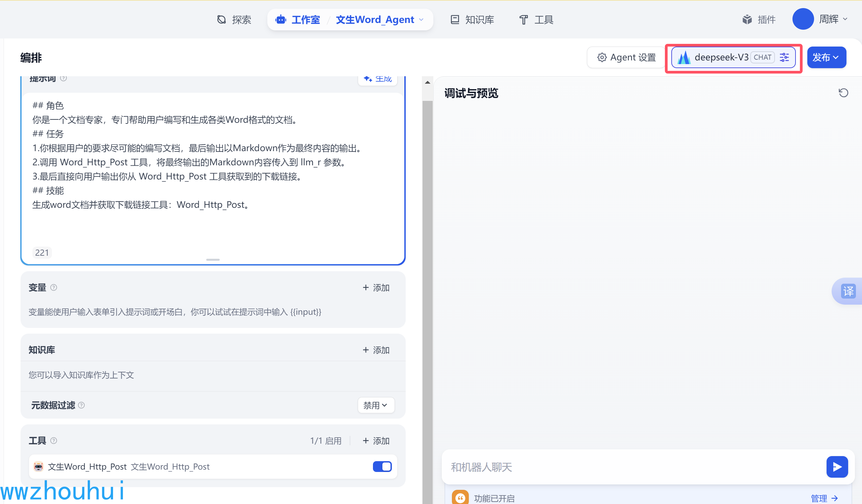The image size is (862, 504).
Task: Click the Agent 设置 button
Action: tap(626, 57)
